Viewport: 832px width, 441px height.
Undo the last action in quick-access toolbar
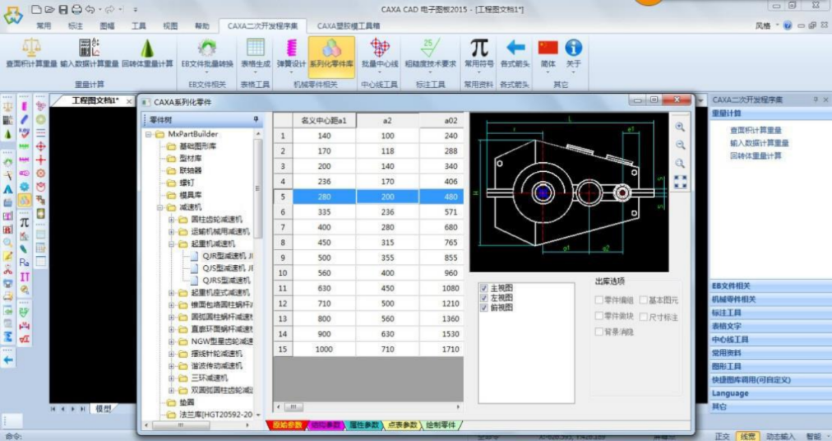(x=90, y=9)
